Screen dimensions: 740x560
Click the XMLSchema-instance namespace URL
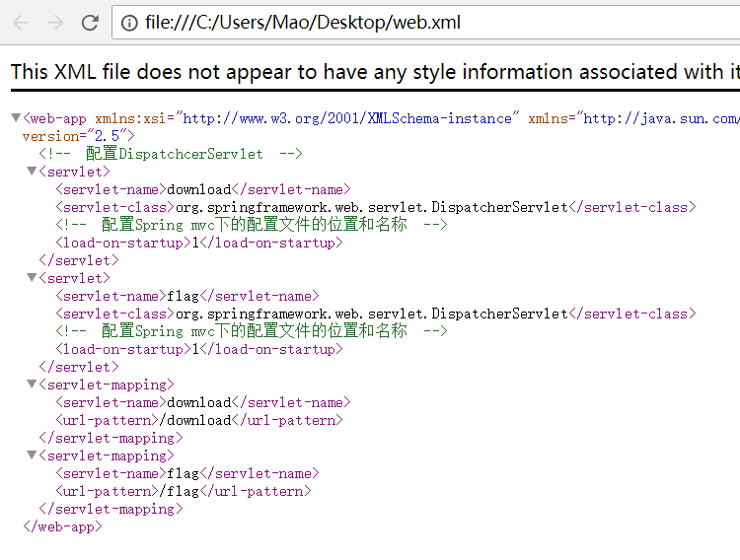[x=347, y=118]
